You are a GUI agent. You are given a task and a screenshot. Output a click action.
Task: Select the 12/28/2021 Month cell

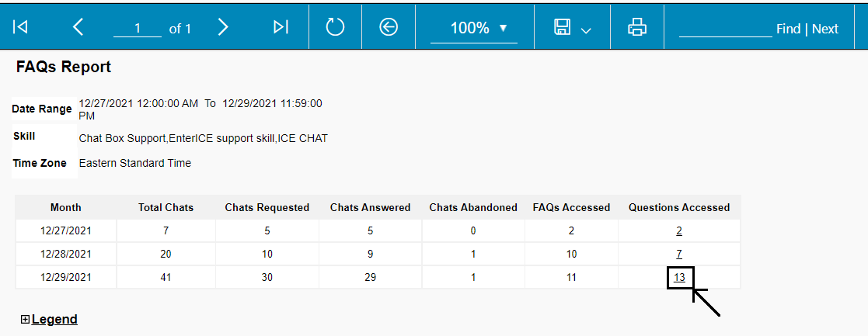click(x=66, y=254)
